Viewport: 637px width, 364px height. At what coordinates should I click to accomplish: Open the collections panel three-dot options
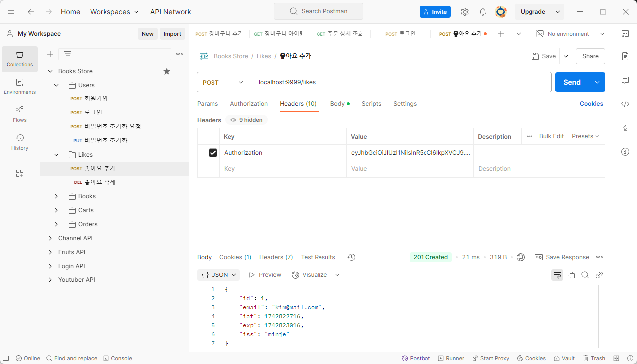tap(179, 54)
